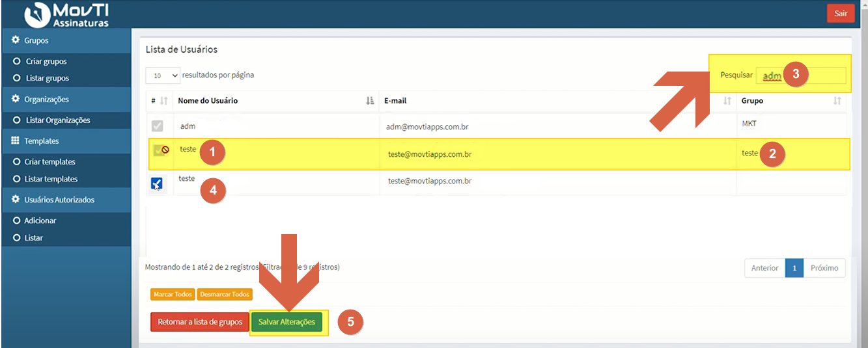
Task: Click Listar Organizações circle bullet icon
Action: click(17, 120)
